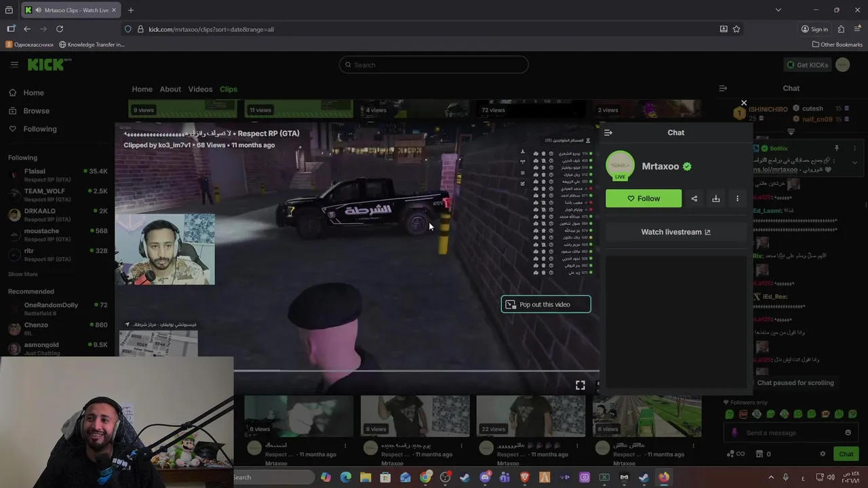Open options for the 22 views clip

click(x=577, y=445)
